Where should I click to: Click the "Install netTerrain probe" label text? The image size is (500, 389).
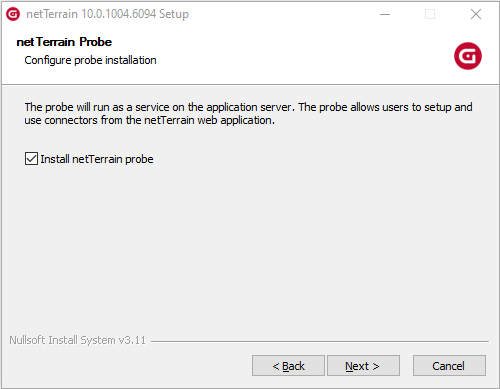[x=97, y=159]
